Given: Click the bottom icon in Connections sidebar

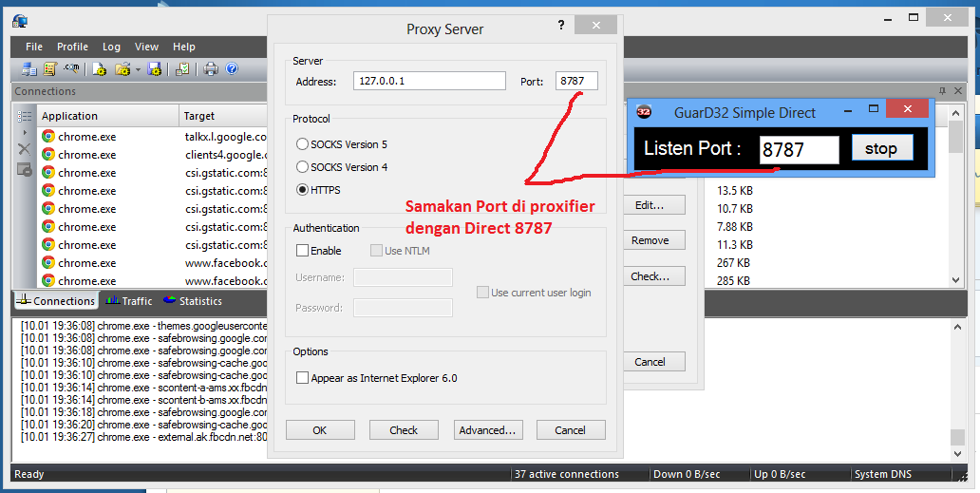Looking at the screenshot, I should (25, 169).
